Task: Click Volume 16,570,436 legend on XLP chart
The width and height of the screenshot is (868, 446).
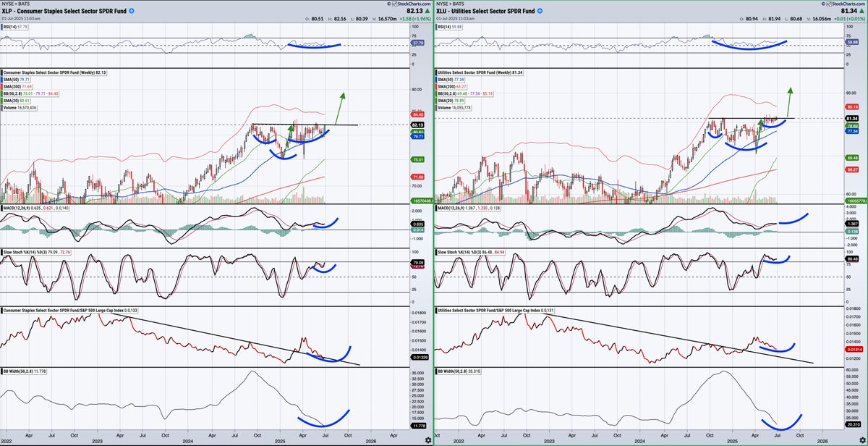Action: tap(20, 107)
